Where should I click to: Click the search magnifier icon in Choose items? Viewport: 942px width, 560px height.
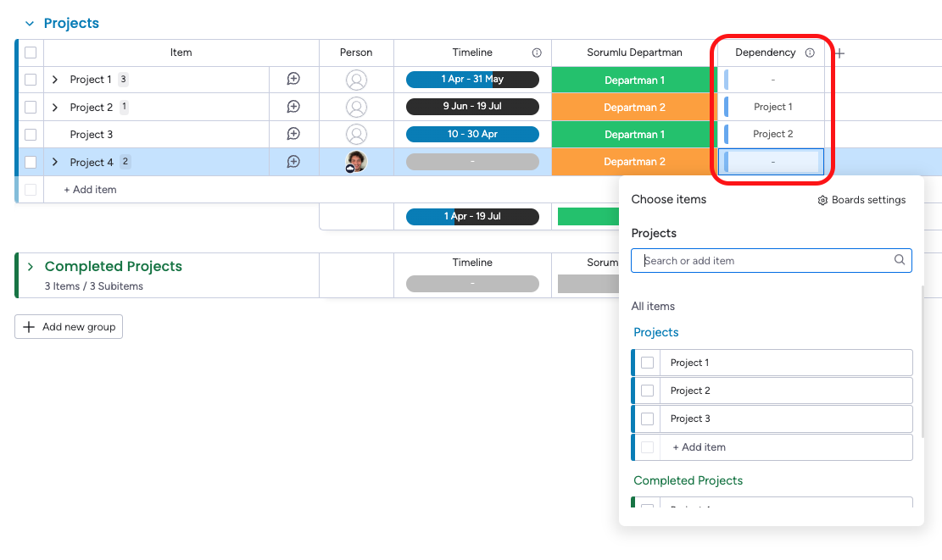point(900,260)
